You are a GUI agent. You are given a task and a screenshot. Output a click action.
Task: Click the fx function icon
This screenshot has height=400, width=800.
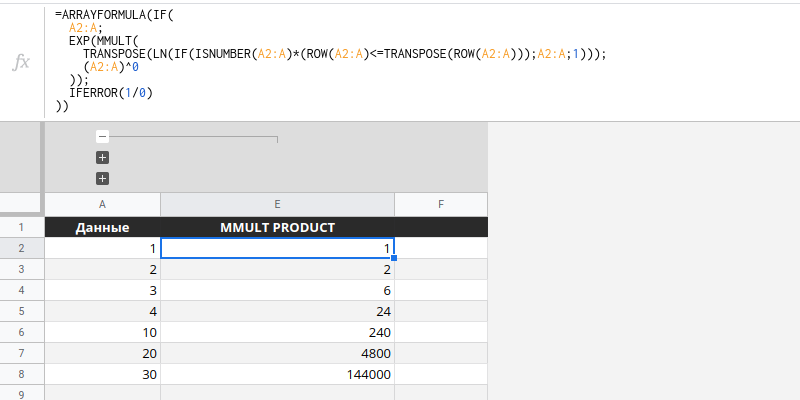pyautogui.click(x=21, y=62)
